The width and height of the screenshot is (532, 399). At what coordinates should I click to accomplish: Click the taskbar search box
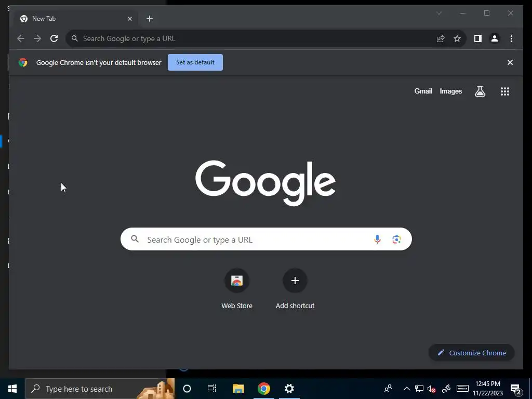tap(100, 389)
